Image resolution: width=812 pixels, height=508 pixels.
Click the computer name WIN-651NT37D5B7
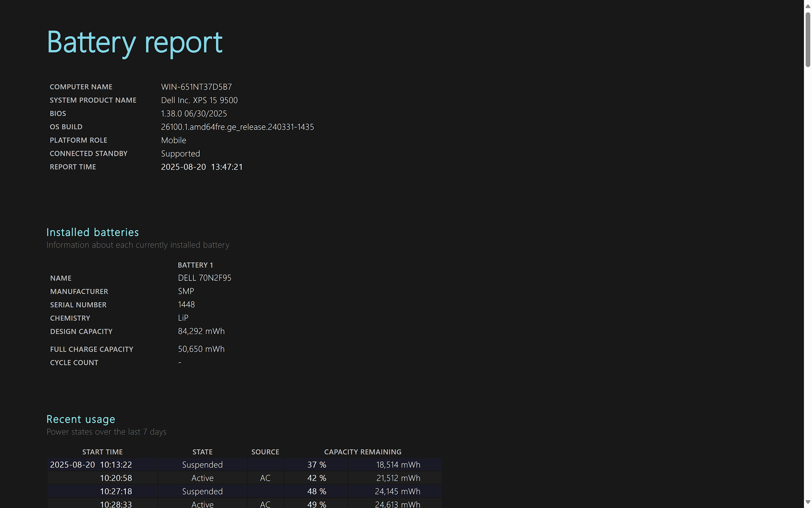click(x=196, y=87)
